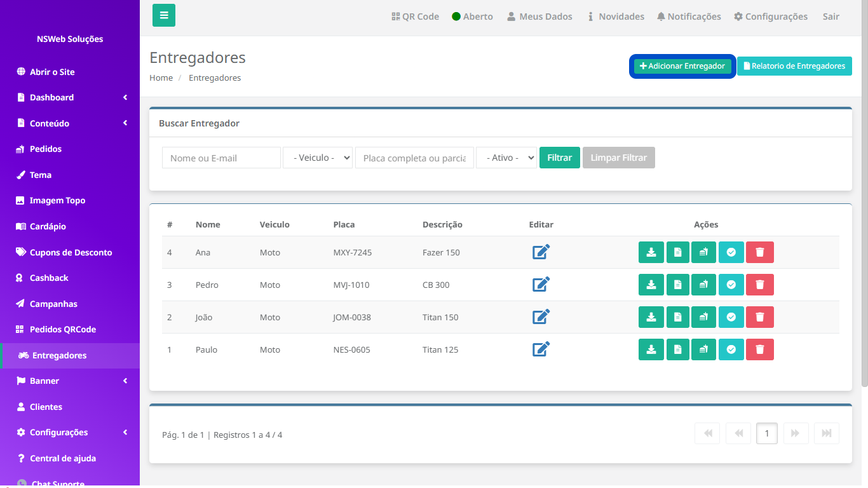Open QR Code in the top bar
The width and height of the screenshot is (868, 488).
pos(415,17)
